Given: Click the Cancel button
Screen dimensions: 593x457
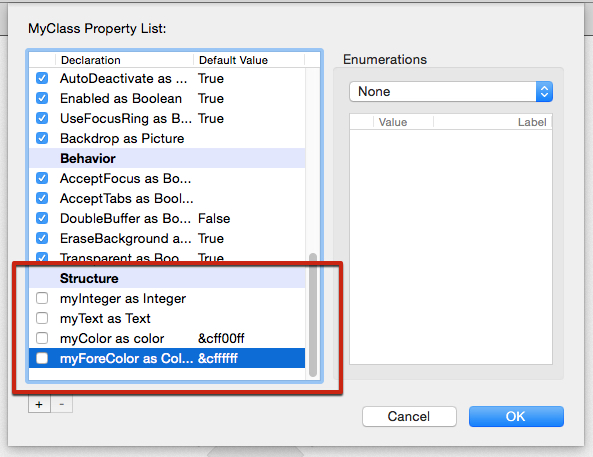Looking at the screenshot, I should tap(409, 417).
